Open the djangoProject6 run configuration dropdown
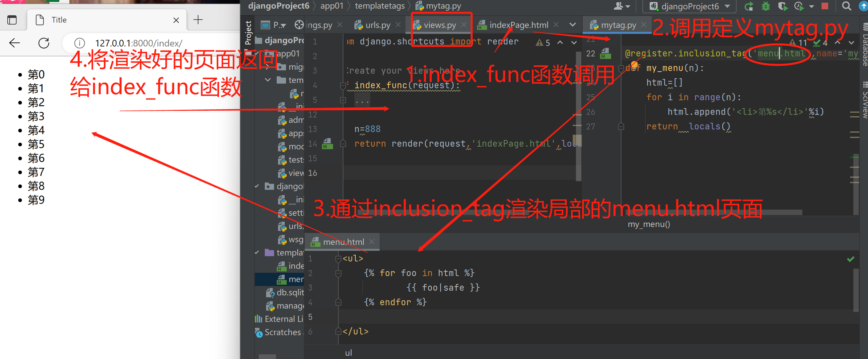Image resolution: width=868 pixels, height=359 pixels. 689,6
